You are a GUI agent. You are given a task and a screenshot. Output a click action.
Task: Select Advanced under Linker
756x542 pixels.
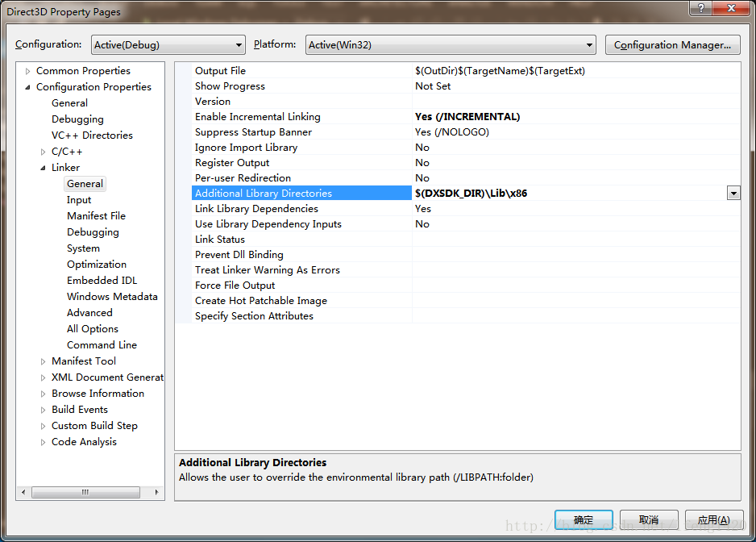pos(89,313)
